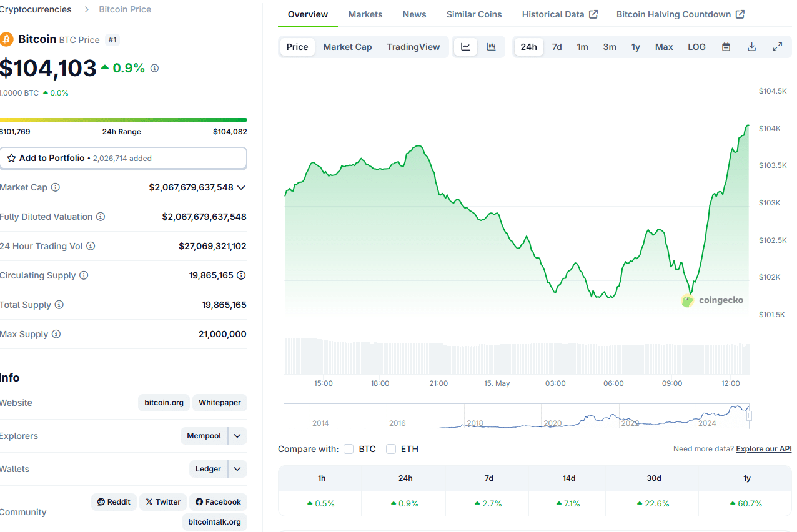Open Twitter community link
This screenshot has width=797, height=532.
pyautogui.click(x=163, y=502)
